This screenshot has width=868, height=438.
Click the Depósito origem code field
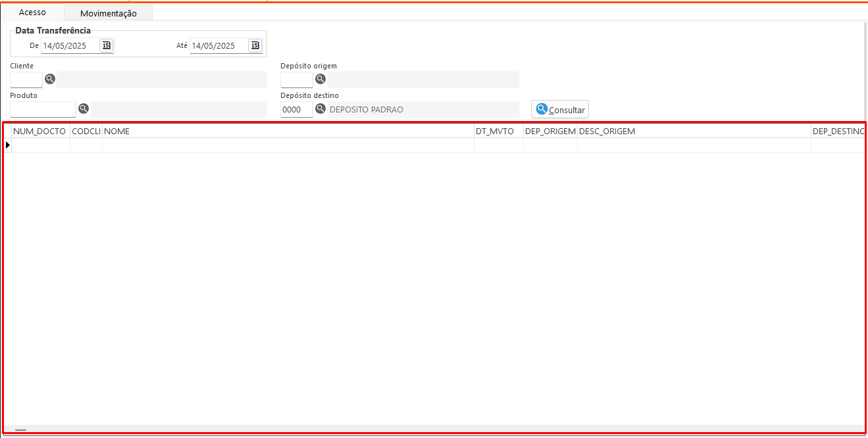[x=296, y=80]
